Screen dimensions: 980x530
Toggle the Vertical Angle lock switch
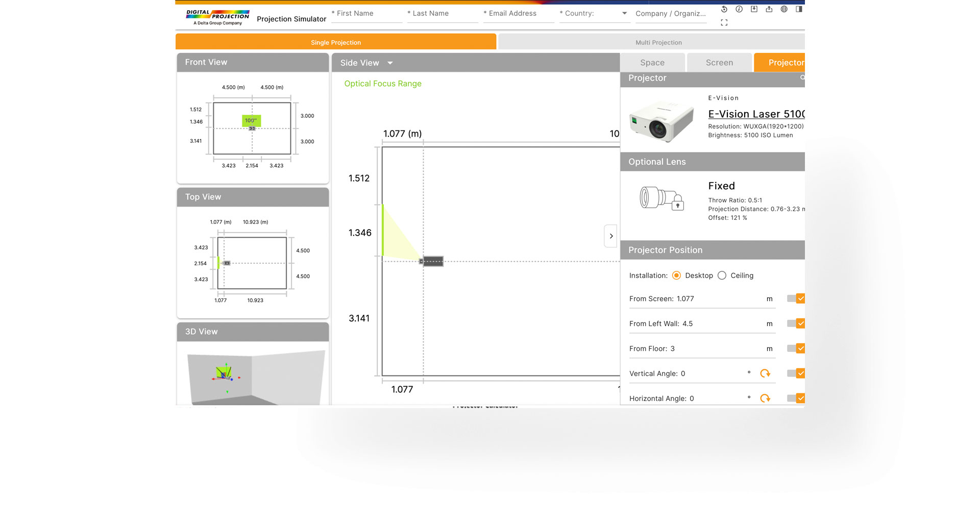pyautogui.click(x=796, y=373)
